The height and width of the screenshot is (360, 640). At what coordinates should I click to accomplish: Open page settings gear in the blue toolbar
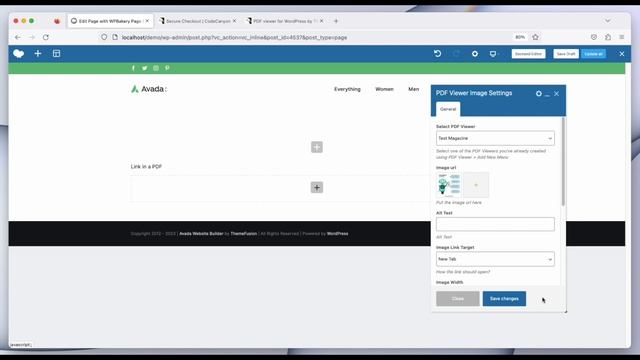click(x=475, y=54)
